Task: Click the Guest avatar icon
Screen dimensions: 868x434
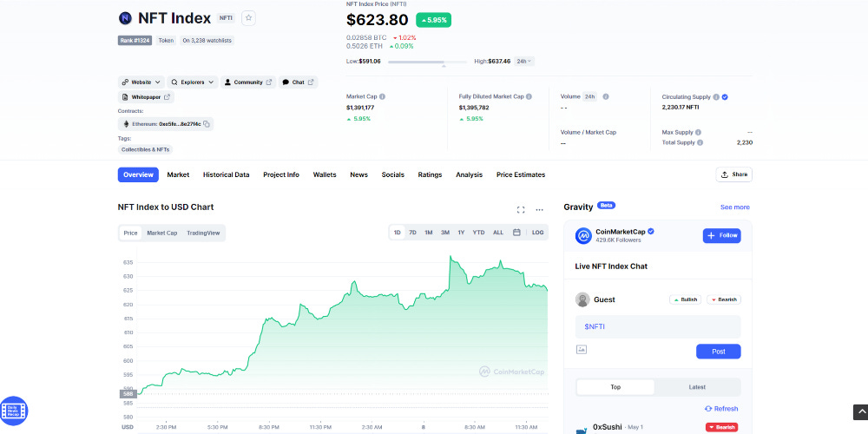Action: (582, 299)
